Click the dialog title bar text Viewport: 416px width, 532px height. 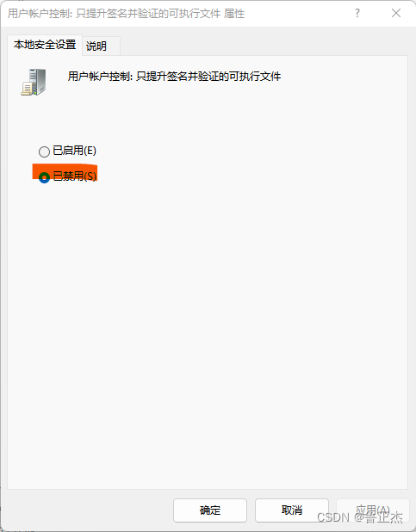coord(126,14)
